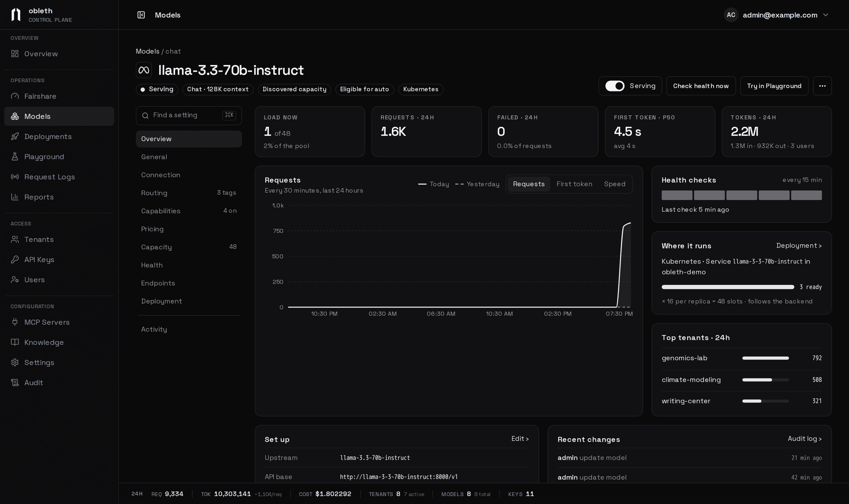Click the Eligible for auto badge
Image resolution: width=849 pixels, height=504 pixels.
[364, 90]
